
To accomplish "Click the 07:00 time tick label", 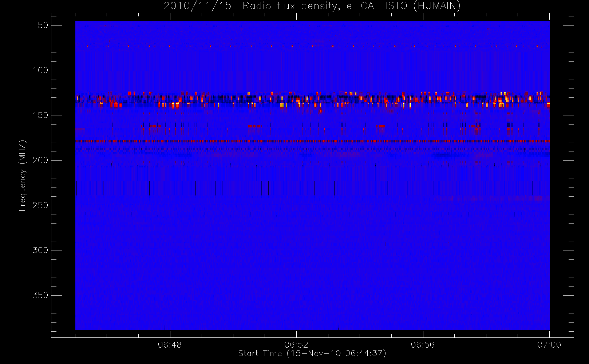I will 549,345.
